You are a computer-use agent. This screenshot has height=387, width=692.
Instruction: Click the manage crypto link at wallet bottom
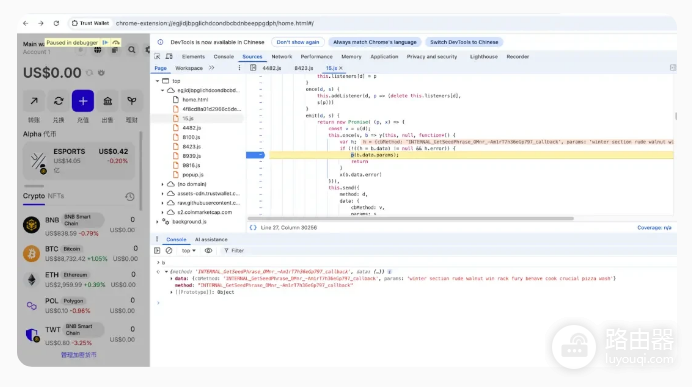click(x=79, y=355)
